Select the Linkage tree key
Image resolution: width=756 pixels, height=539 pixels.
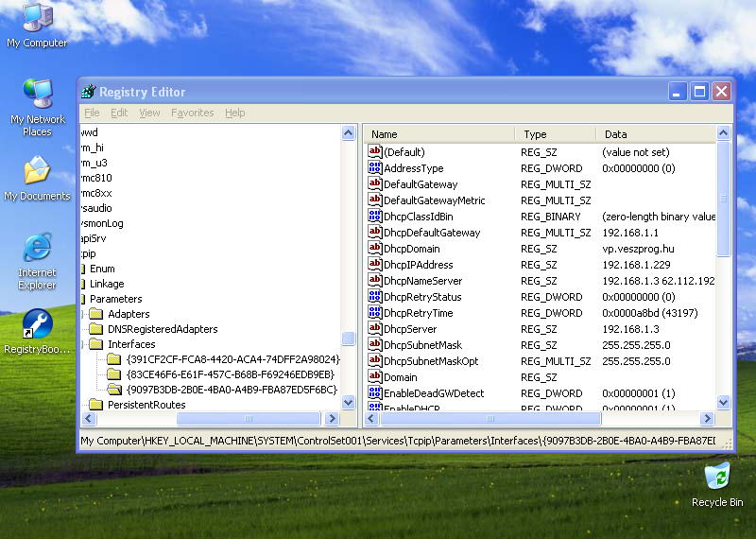(107, 284)
